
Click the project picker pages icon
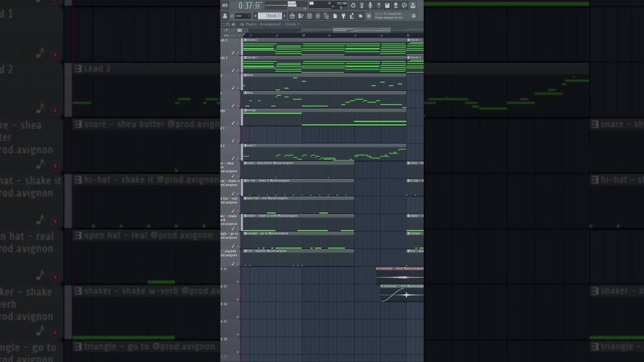pos(335,16)
